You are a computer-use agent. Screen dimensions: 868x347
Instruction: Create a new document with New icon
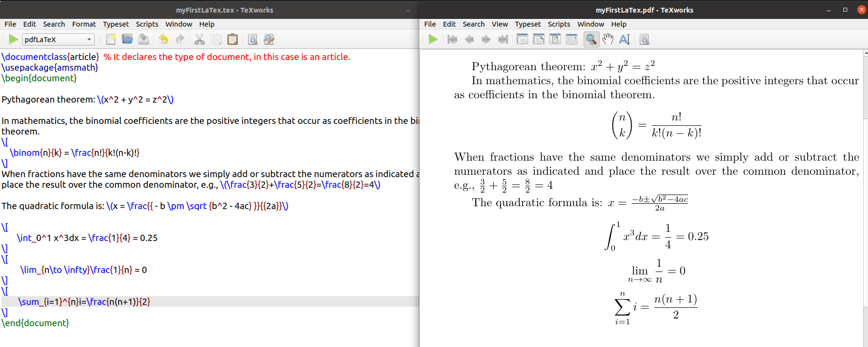click(111, 40)
